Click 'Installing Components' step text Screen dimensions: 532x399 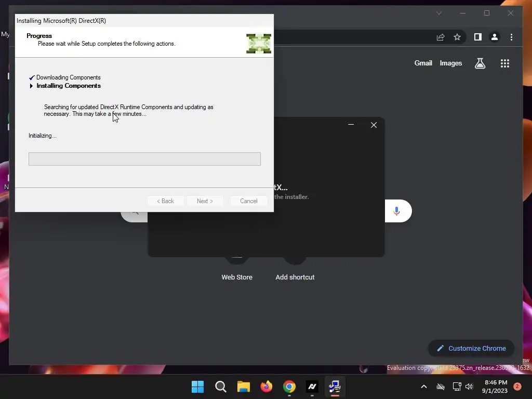[69, 86]
